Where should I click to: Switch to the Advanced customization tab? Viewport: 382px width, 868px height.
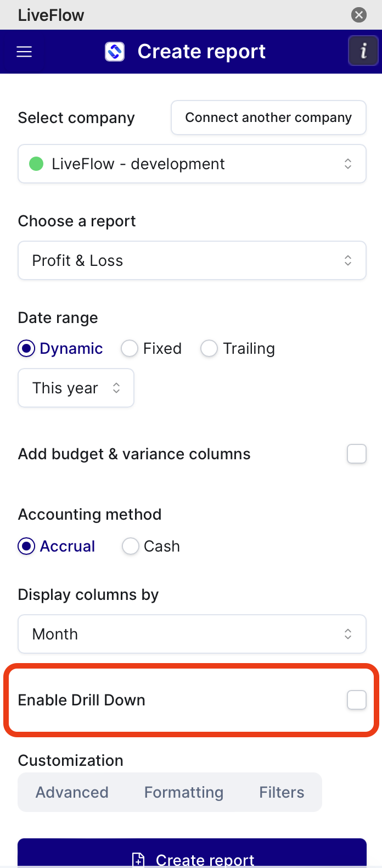(x=72, y=792)
